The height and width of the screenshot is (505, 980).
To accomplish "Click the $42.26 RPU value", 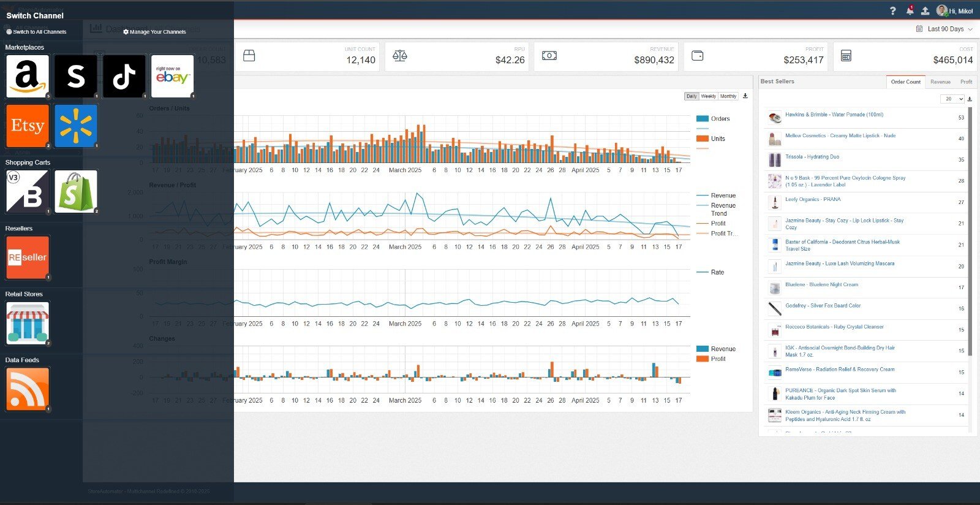I will pos(510,60).
